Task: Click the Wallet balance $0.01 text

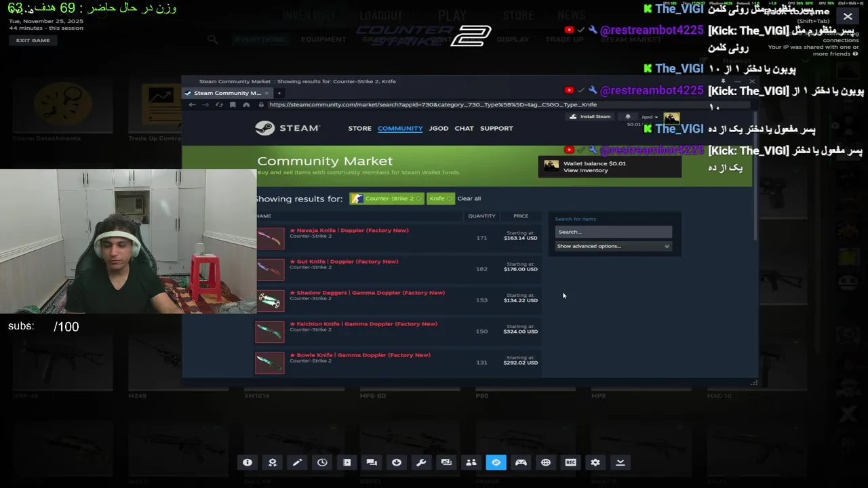Action: pos(595,163)
